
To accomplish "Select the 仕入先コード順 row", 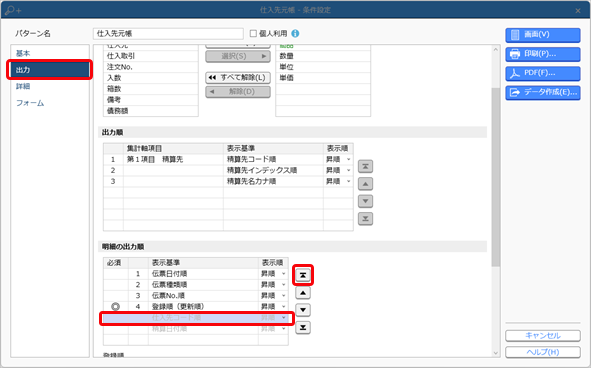I will [x=196, y=318].
